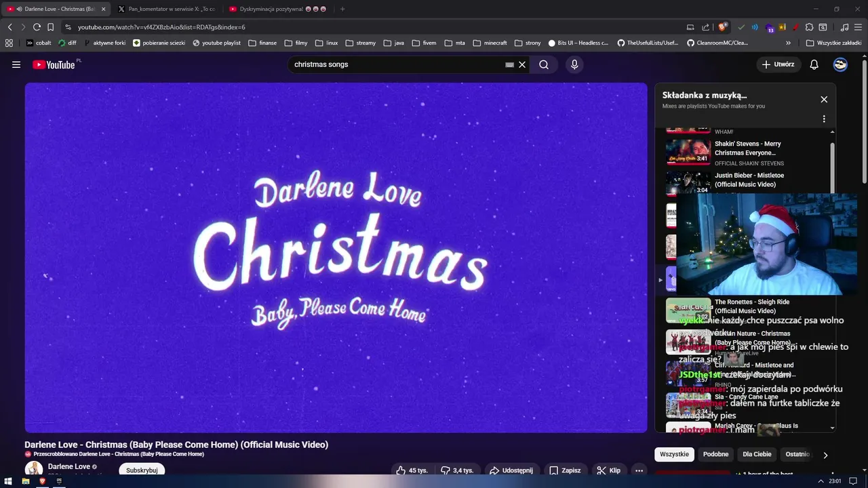
Task: Click the youtube.com address bar URL
Action: pyautogui.click(x=161, y=27)
